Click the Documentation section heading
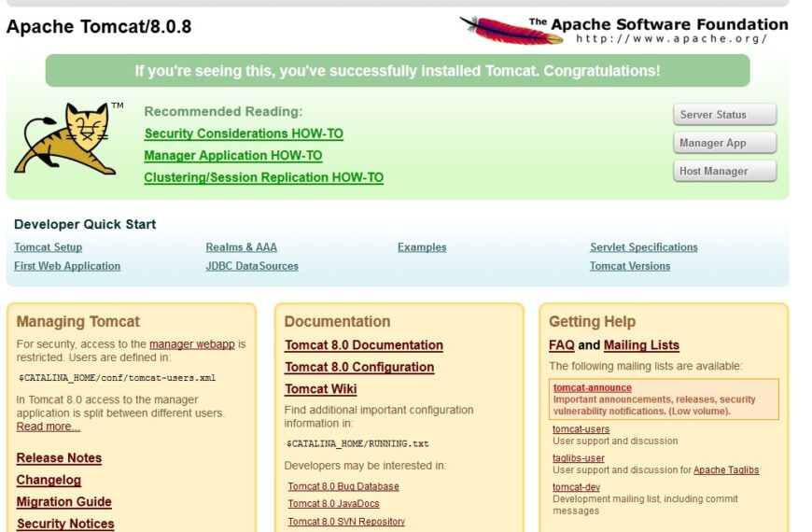The width and height of the screenshot is (812, 532). tap(337, 322)
